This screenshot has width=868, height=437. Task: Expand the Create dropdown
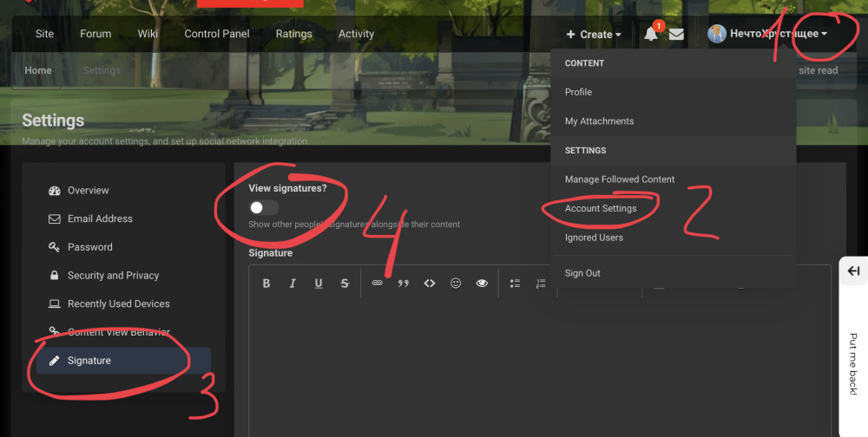coord(594,35)
